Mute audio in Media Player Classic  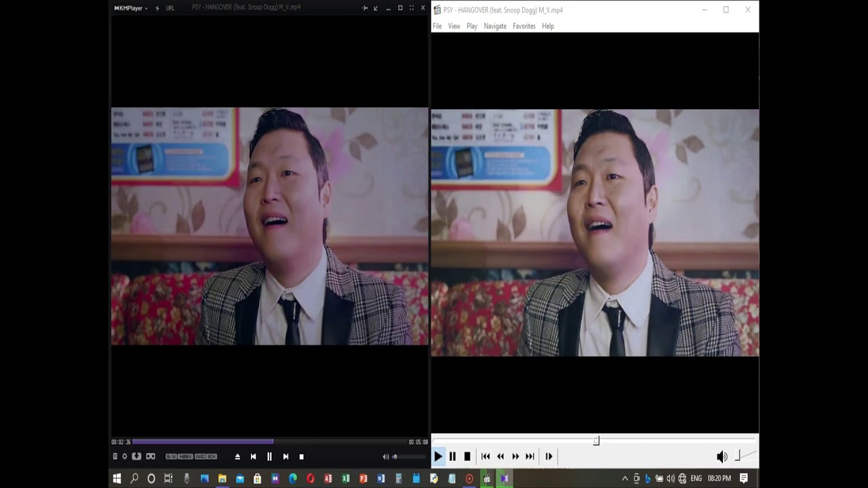pos(722,457)
